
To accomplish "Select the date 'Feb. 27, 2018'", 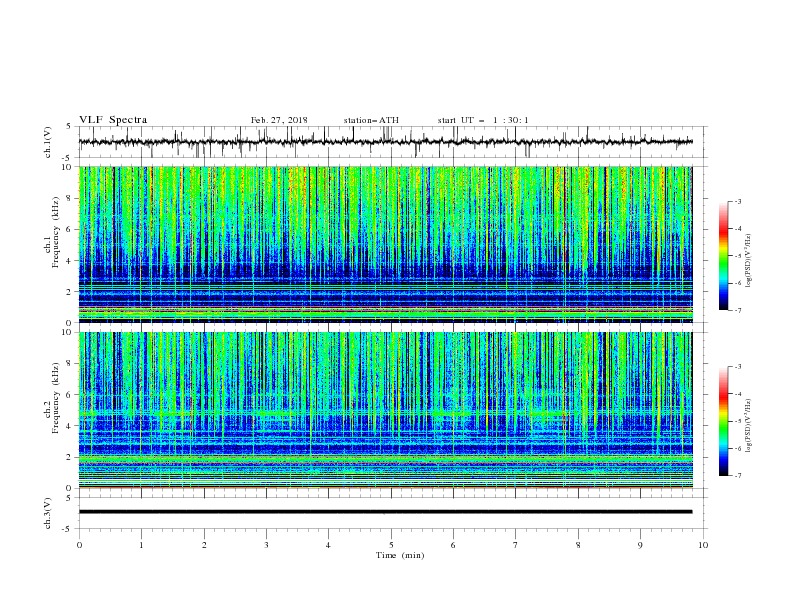I will click(x=279, y=120).
